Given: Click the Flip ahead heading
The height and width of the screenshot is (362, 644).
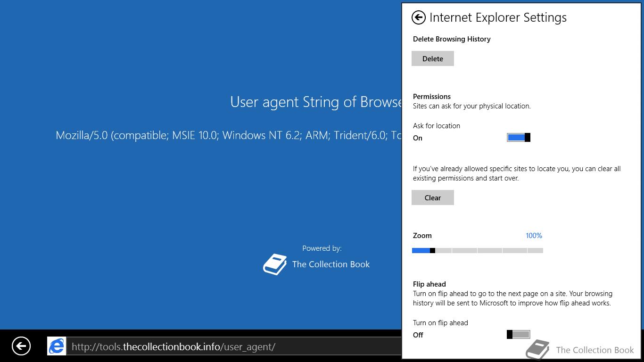Looking at the screenshot, I should (429, 284).
